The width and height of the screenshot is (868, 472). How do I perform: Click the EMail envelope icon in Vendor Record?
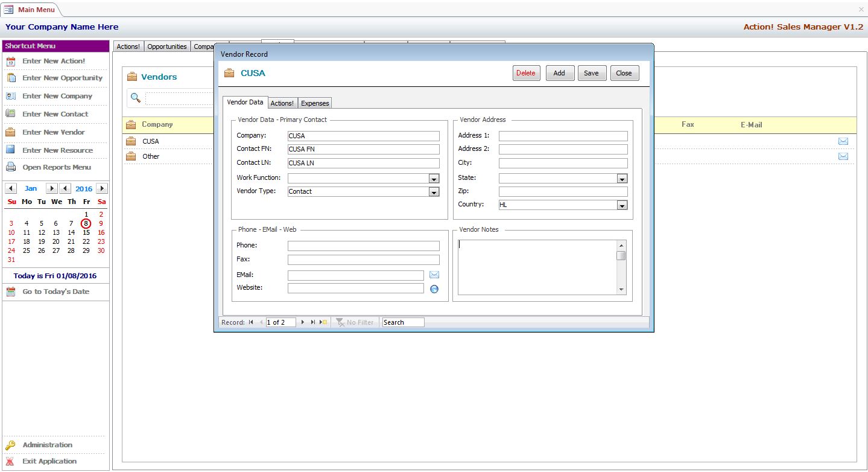click(x=434, y=275)
